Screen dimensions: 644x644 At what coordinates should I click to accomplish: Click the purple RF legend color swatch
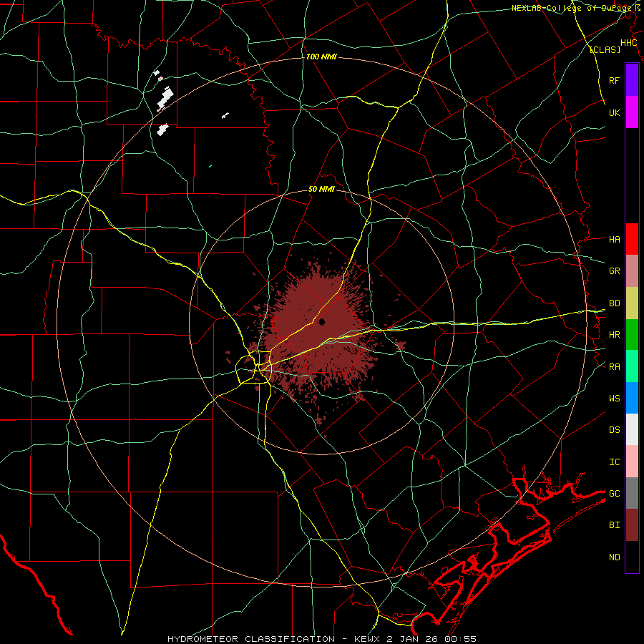pos(632,80)
